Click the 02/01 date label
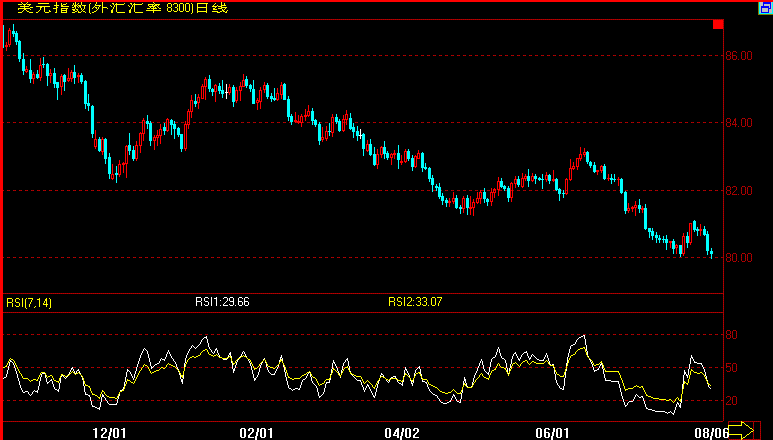 [x=256, y=433]
